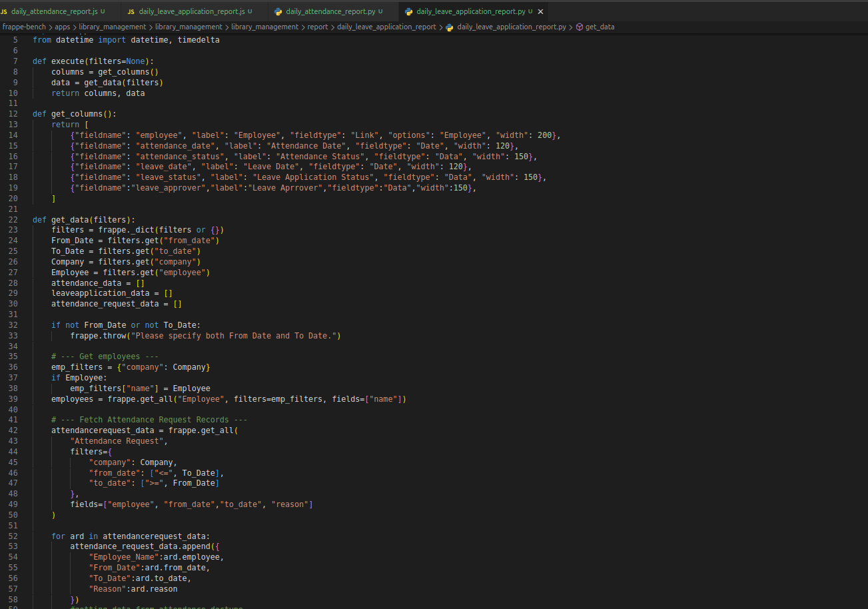The height and width of the screenshot is (609, 868).
Task: Click line number 12 in the gutter
Action: (x=13, y=114)
